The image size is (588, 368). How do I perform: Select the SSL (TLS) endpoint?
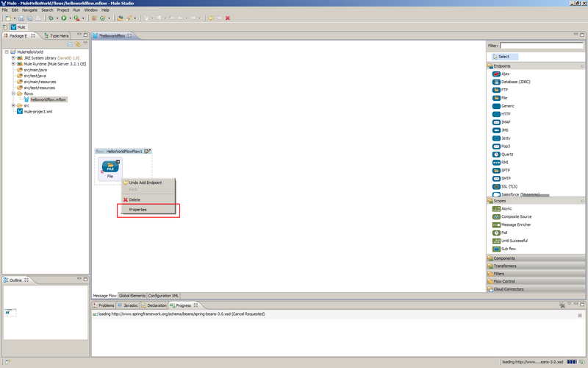(505, 187)
